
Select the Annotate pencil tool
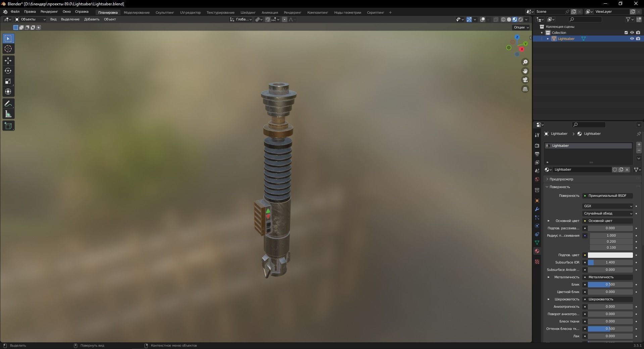pyautogui.click(x=8, y=104)
